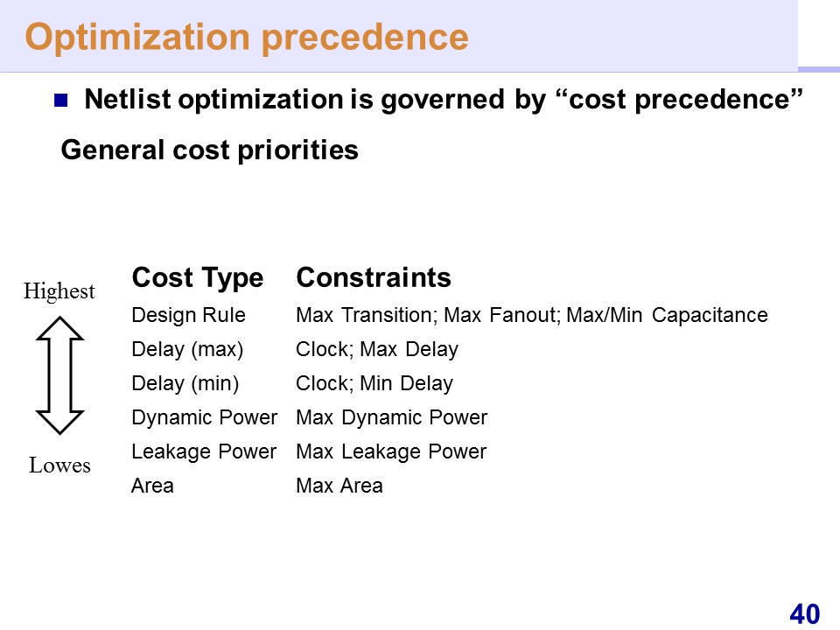
Task: Select the "Max Leakage Power" constraint
Action: tap(391, 451)
